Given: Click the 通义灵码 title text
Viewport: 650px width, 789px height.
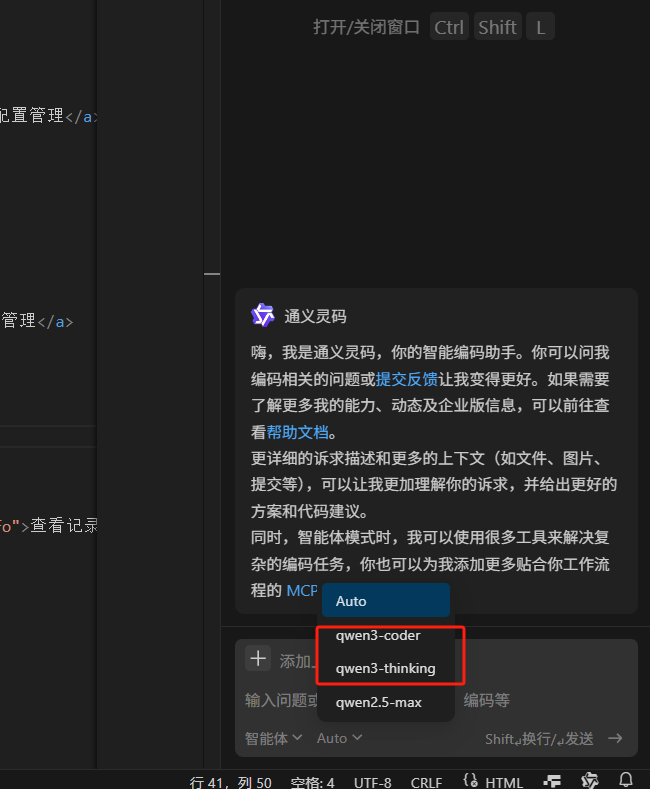Looking at the screenshot, I should (x=315, y=316).
